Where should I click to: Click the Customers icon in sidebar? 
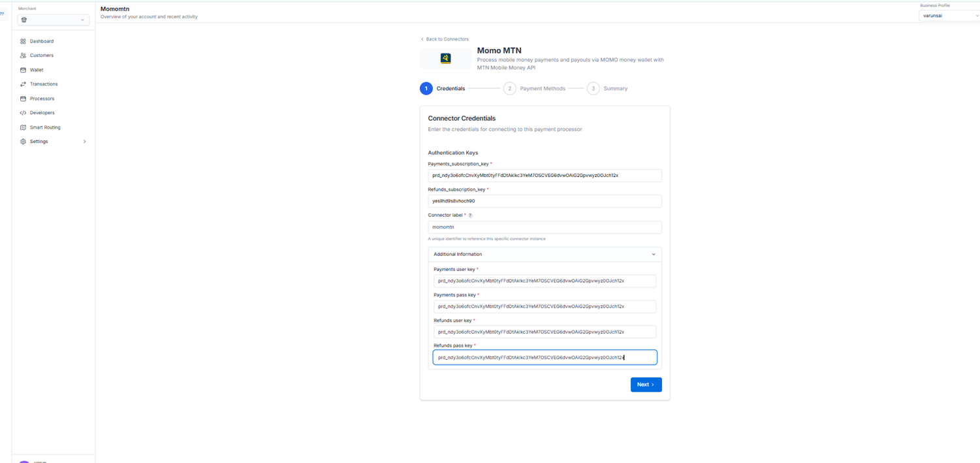tap(23, 56)
